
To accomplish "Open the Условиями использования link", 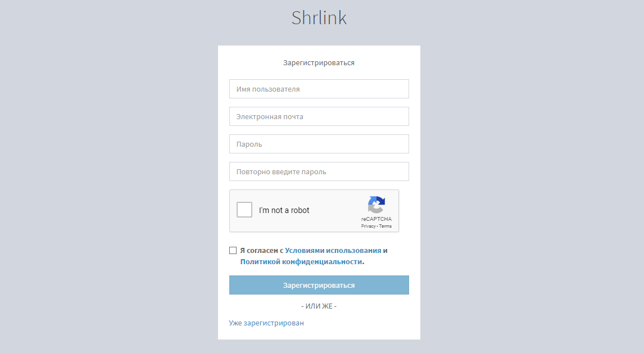I will tap(333, 250).
